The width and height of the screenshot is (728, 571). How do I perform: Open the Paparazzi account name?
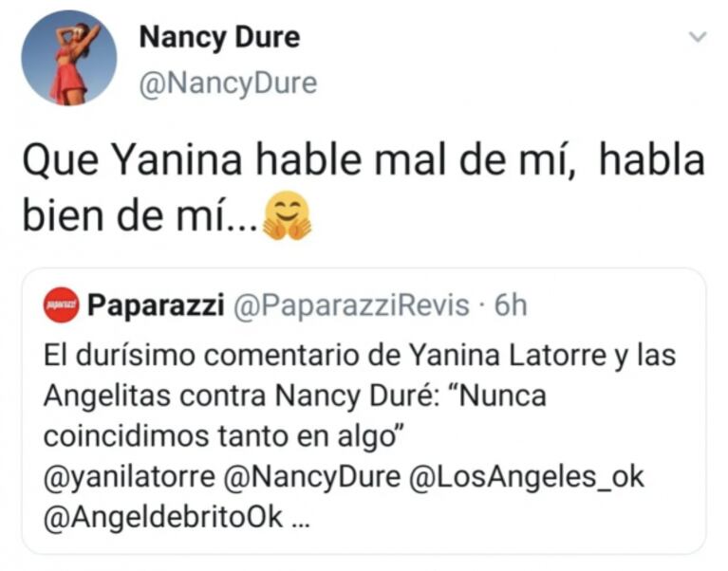tap(156, 305)
